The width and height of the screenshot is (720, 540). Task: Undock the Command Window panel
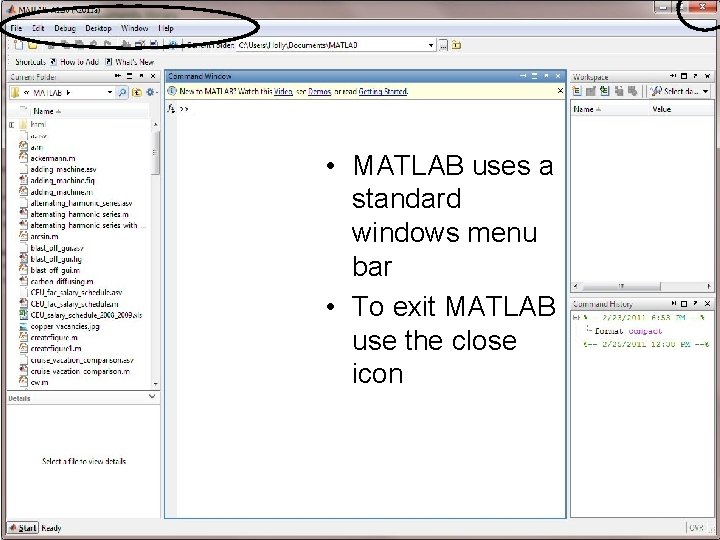(x=546, y=76)
